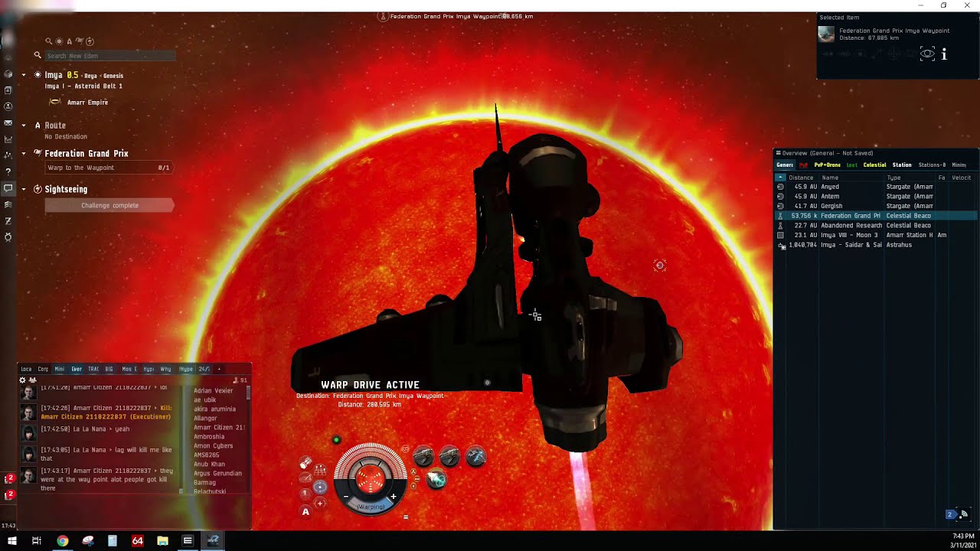Toggle autopilot A button on HUD

305,512
